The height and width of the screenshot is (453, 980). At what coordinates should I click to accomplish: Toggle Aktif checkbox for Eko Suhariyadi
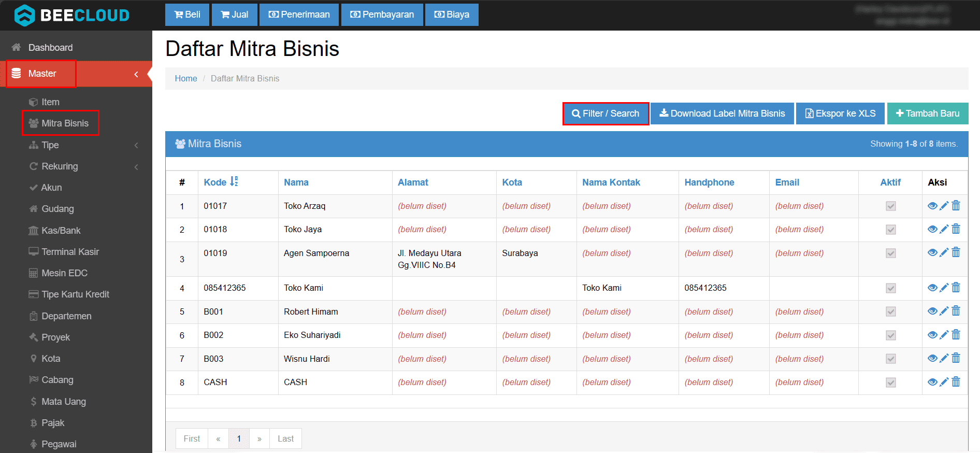pos(891,335)
